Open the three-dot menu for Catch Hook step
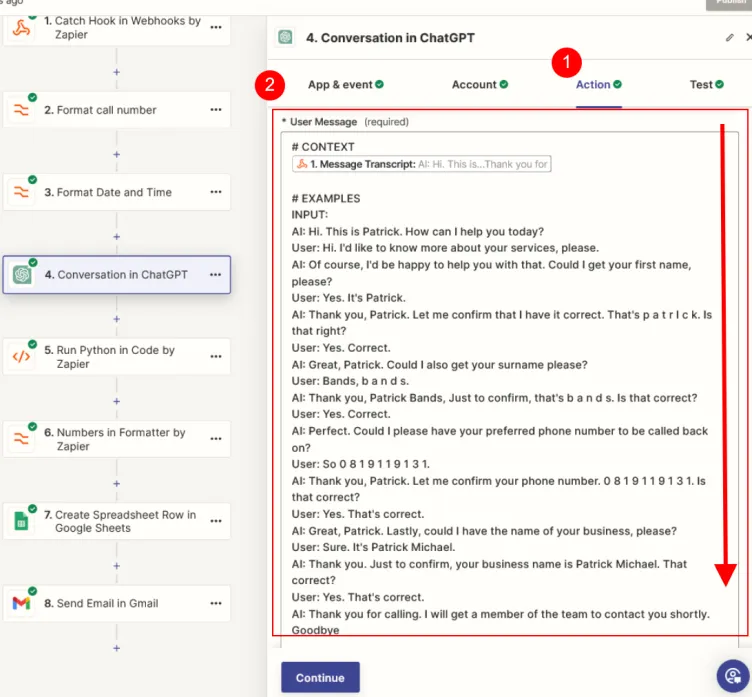752x697 pixels. 216,27
